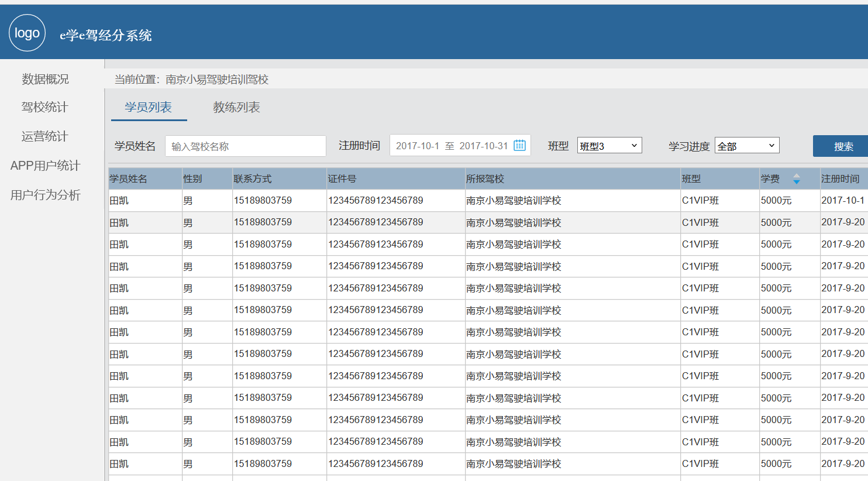
Task: Open APP用户统计 in the sidebar
Action: 45,166
